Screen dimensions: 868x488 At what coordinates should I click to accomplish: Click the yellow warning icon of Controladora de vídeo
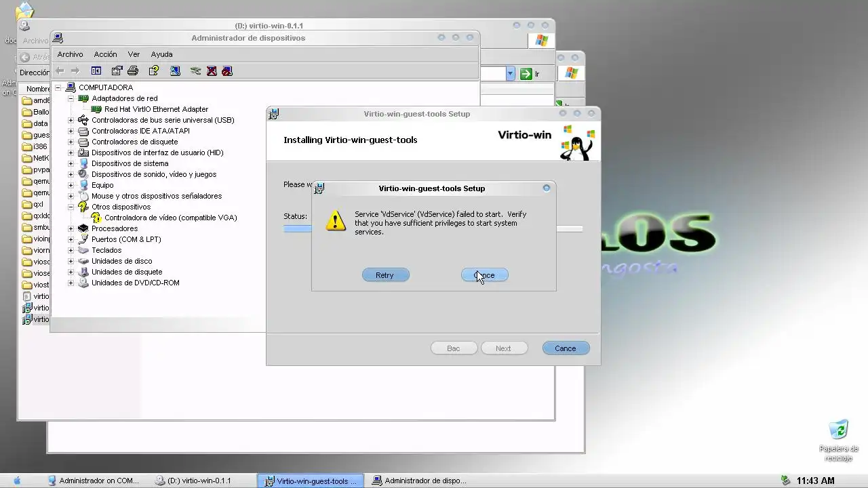(x=96, y=218)
